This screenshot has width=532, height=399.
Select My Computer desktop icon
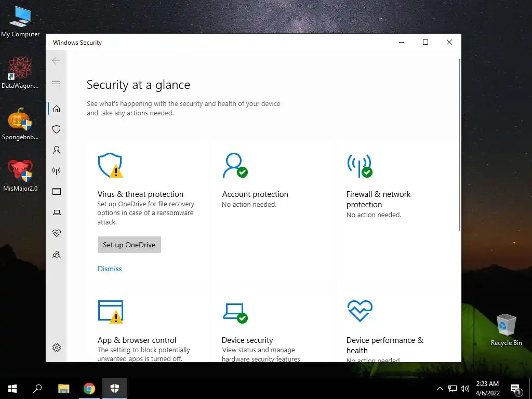[20, 21]
